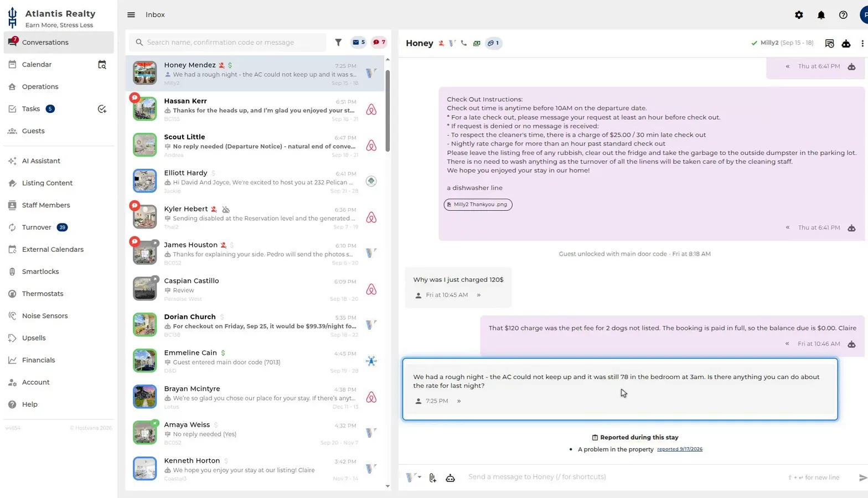Open the conversation filter funnel
The width and height of the screenshot is (868, 498).
pos(338,42)
